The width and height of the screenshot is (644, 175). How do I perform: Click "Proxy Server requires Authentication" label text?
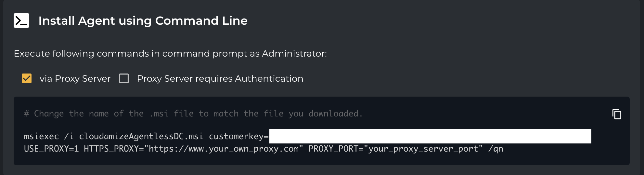pos(220,78)
